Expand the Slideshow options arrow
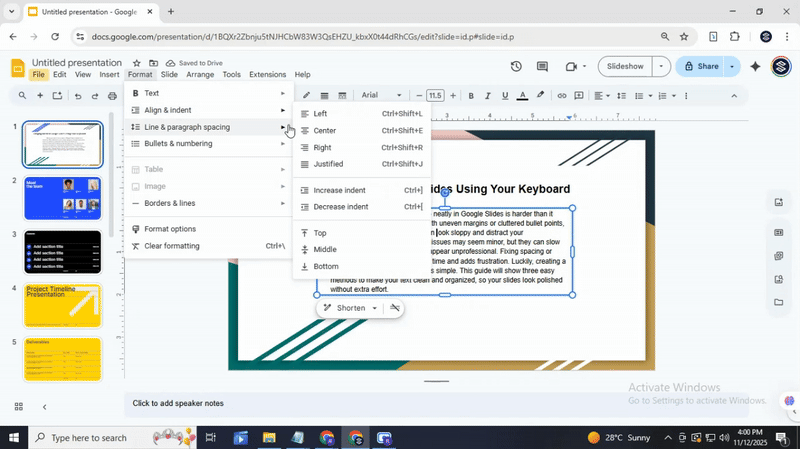800x449 pixels. coord(660,67)
